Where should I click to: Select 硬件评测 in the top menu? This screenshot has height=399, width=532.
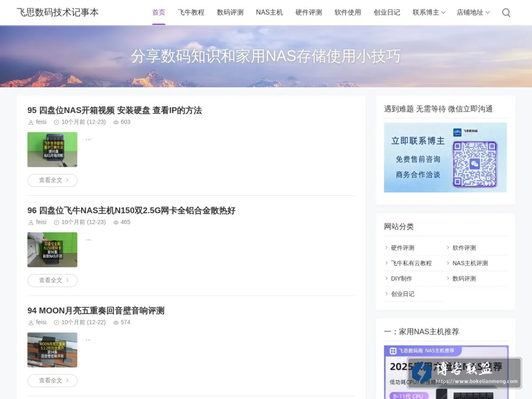pos(309,12)
